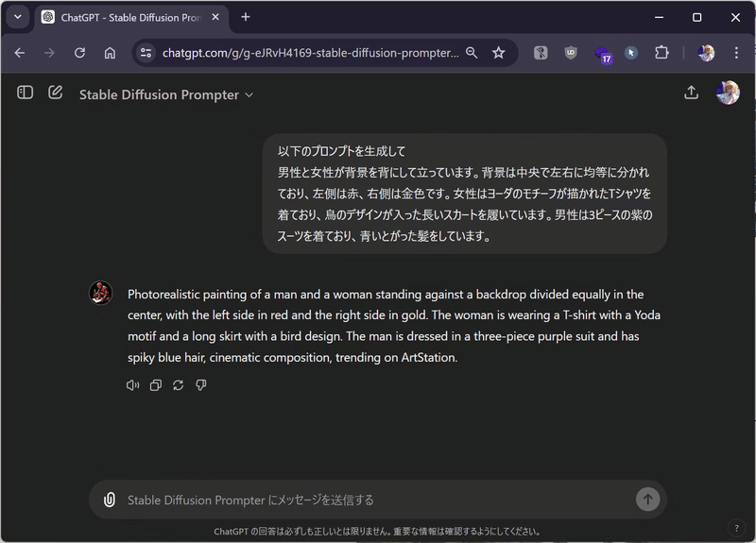Send the message with arrow button
Viewport: 756px width, 543px height.
coord(647,500)
